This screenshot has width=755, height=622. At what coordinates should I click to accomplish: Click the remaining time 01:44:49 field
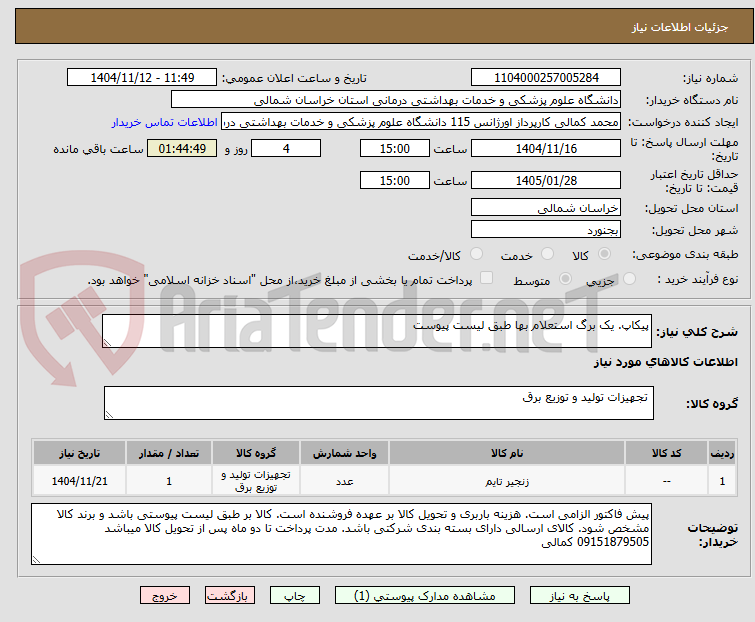point(182,148)
